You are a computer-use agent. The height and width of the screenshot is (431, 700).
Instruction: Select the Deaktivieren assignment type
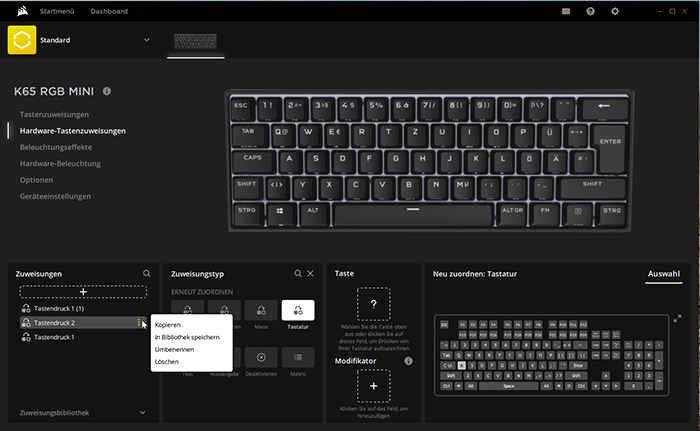tap(261, 357)
